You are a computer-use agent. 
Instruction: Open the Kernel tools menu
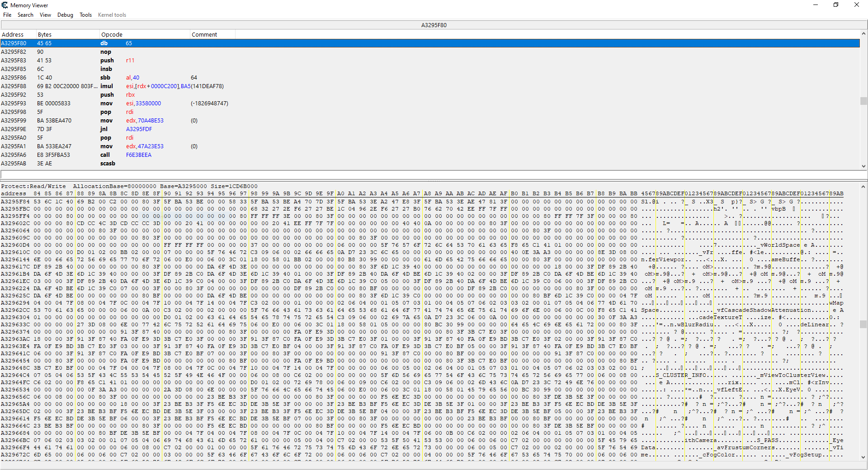tap(112, 15)
